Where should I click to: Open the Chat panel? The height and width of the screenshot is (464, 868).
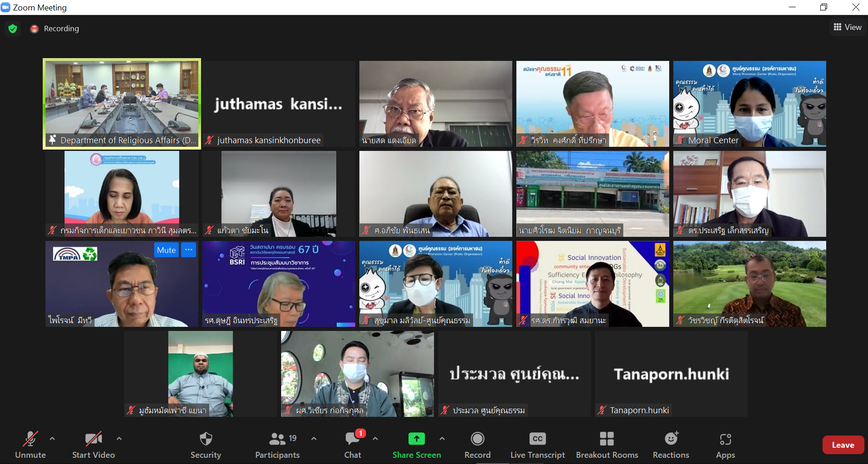coord(353,445)
